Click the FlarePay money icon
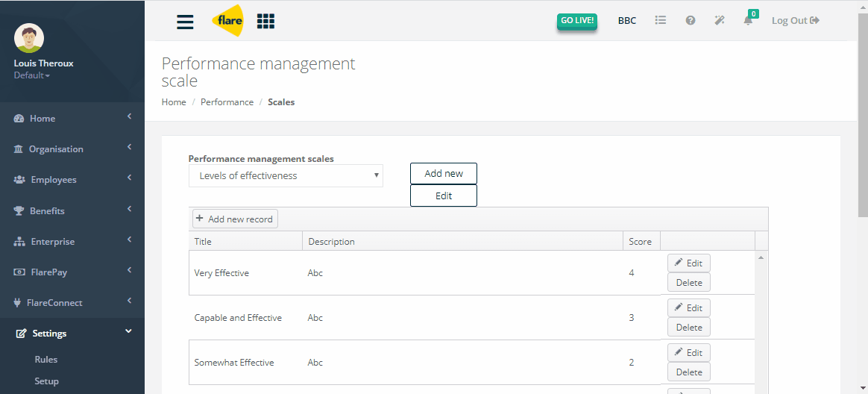Viewport: 868px width, 394px height. click(x=19, y=272)
